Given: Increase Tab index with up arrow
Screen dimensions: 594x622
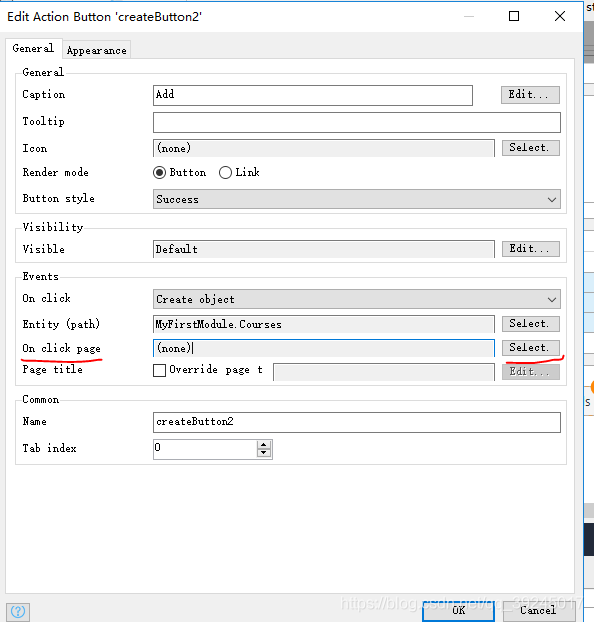Looking at the screenshot, I should [x=263, y=445].
